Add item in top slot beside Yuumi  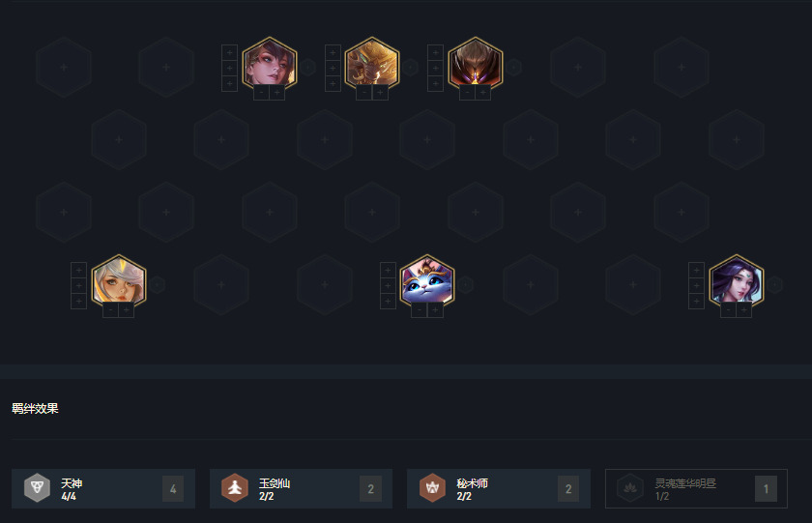click(x=388, y=270)
